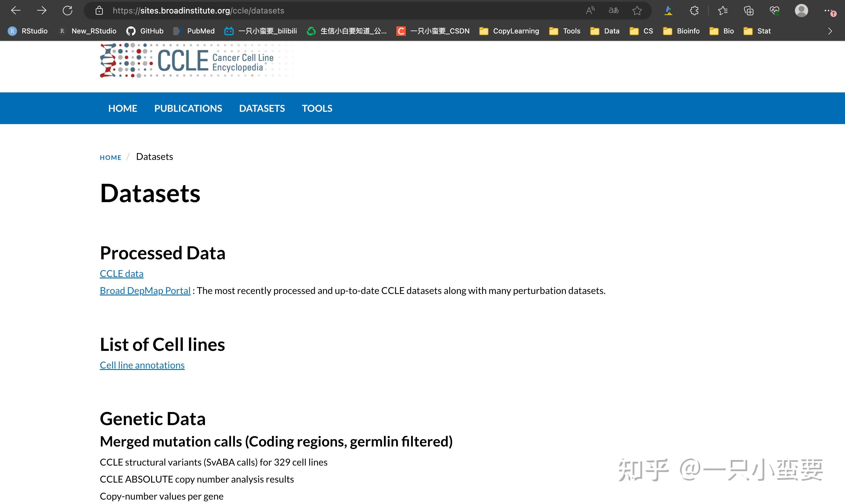Click the Cell line annotations link
Image resolution: width=845 pixels, height=504 pixels.
(x=142, y=365)
